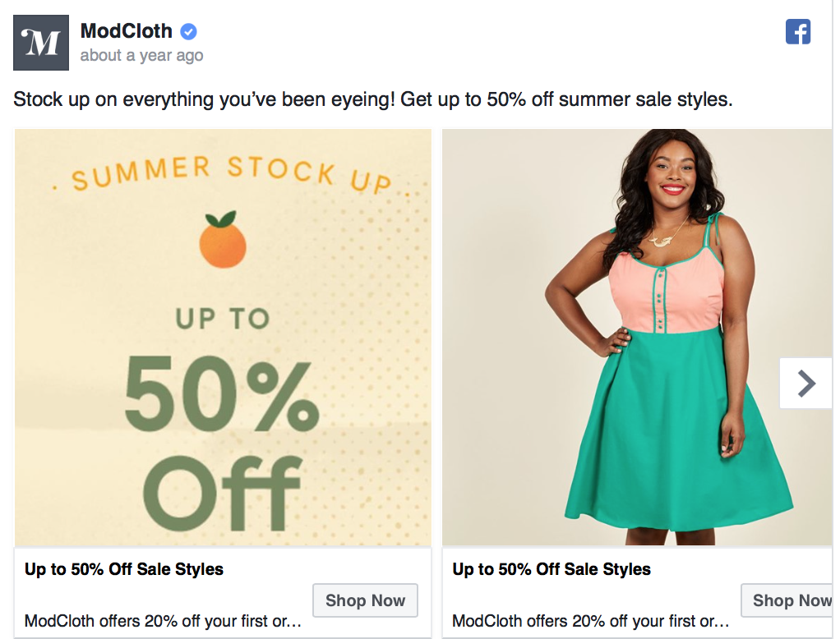This screenshot has height=639, width=840.
Task: Open the Facebook logo icon
Action: tap(798, 32)
